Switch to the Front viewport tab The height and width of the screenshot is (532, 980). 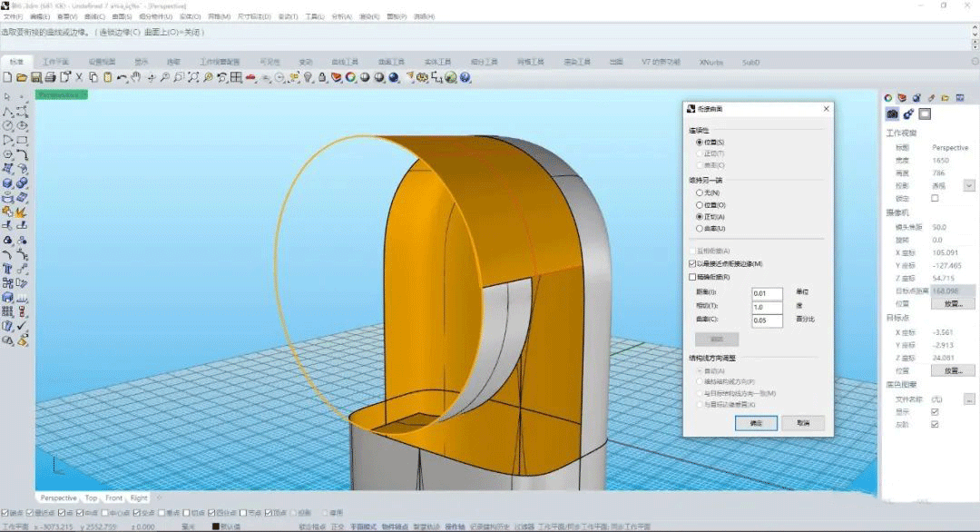[113, 498]
